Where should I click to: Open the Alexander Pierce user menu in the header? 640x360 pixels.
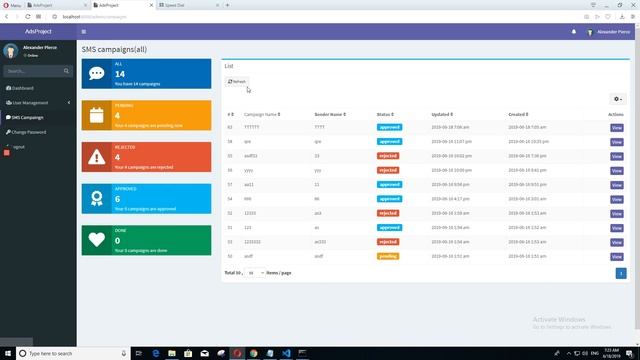[609, 32]
